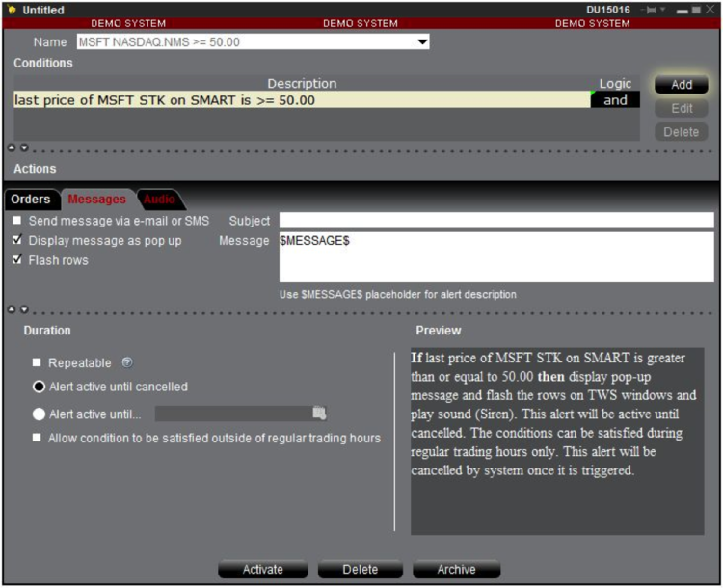Viewport: 723px width, 588px height.
Task: Click the help icon next to Repeatable
Action: click(127, 362)
